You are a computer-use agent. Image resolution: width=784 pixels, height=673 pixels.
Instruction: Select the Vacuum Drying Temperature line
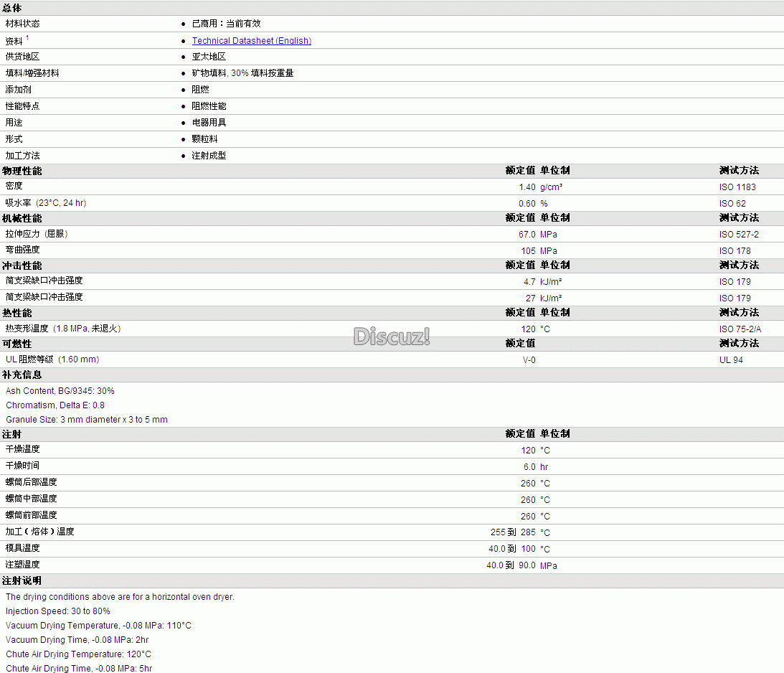tap(98, 626)
